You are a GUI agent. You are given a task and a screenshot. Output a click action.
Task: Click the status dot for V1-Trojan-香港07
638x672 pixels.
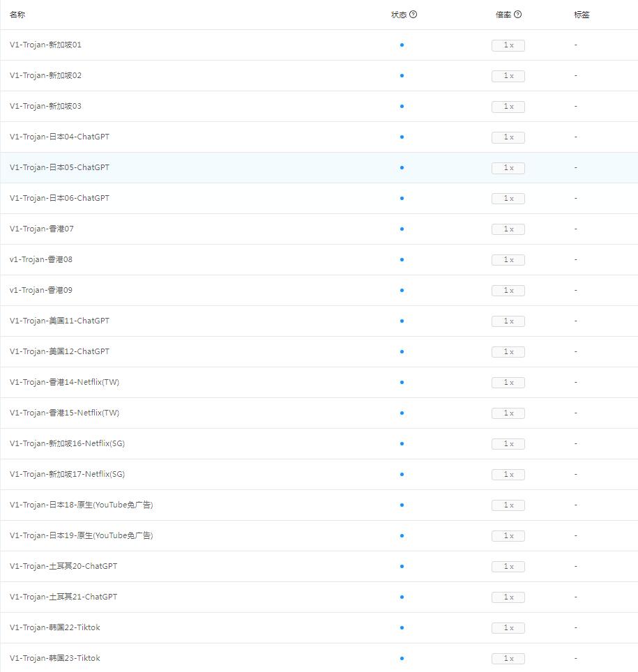(x=402, y=229)
